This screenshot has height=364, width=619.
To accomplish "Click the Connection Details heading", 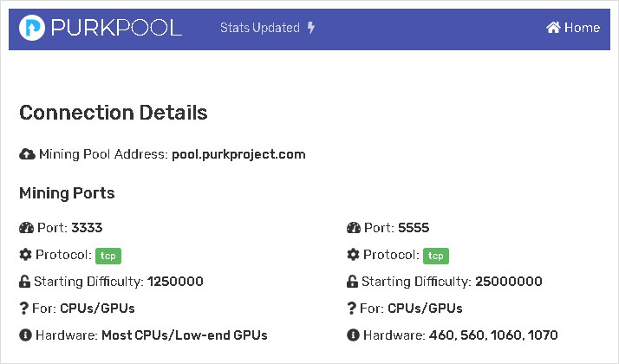I will click(x=114, y=113).
